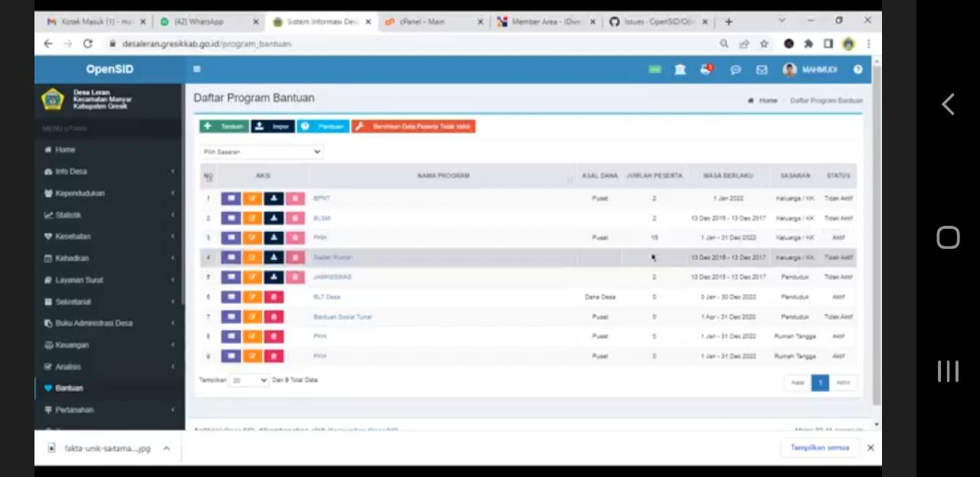The height and width of the screenshot is (477, 980).
Task: Open the Tampilkan page size dropdown
Action: (x=250, y=380)
